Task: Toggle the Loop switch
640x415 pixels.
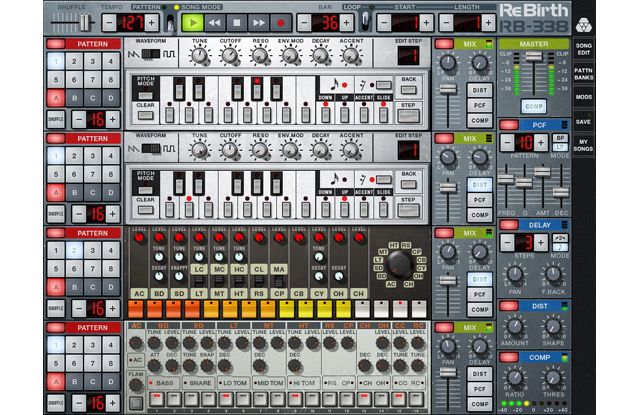Action: [x=365, y=21]
